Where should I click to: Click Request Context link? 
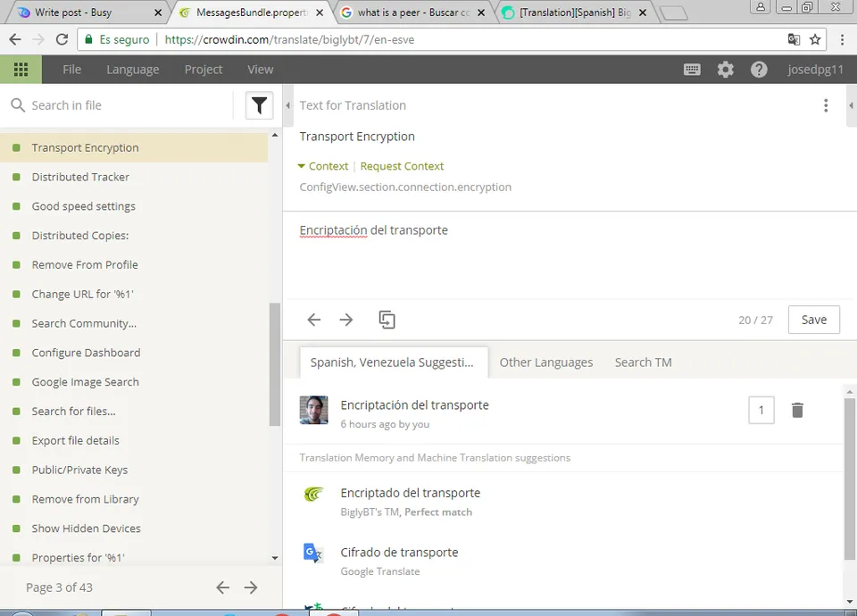[402, 166]
